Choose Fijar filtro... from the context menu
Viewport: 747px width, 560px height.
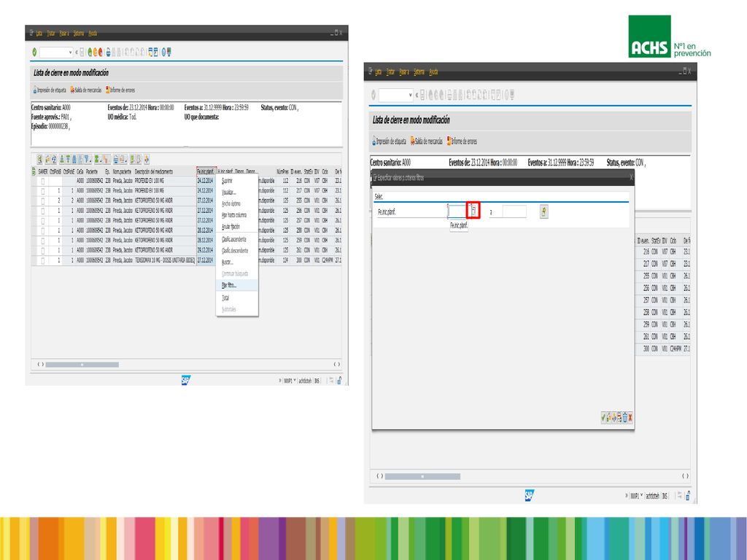click(x=237, y=285)
